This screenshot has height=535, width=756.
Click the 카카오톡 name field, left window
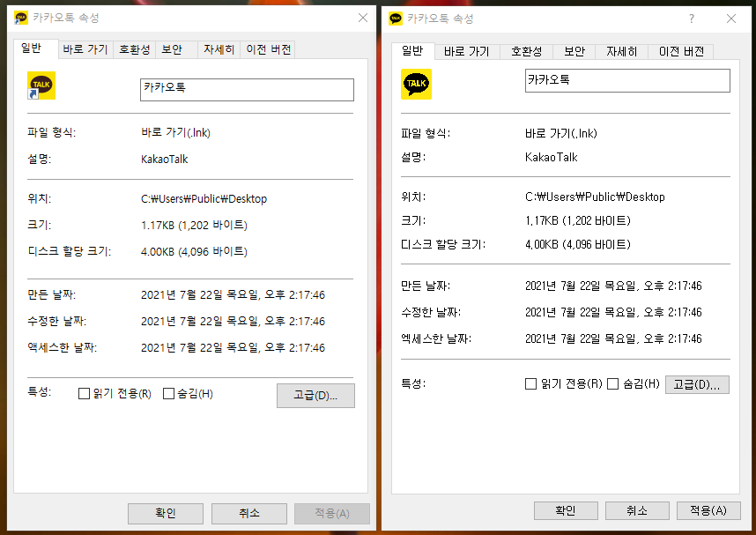(247, 90)
